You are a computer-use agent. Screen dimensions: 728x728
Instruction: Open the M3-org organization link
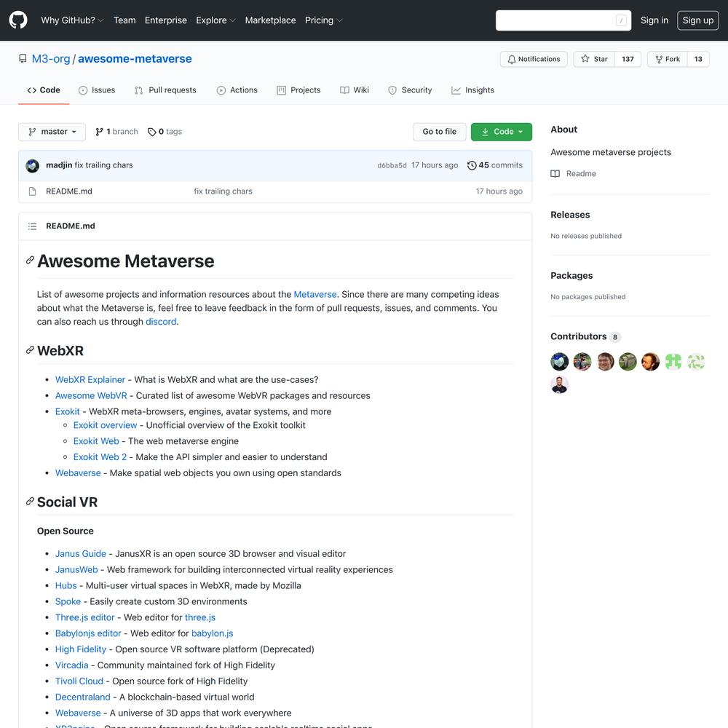(51, 59)
